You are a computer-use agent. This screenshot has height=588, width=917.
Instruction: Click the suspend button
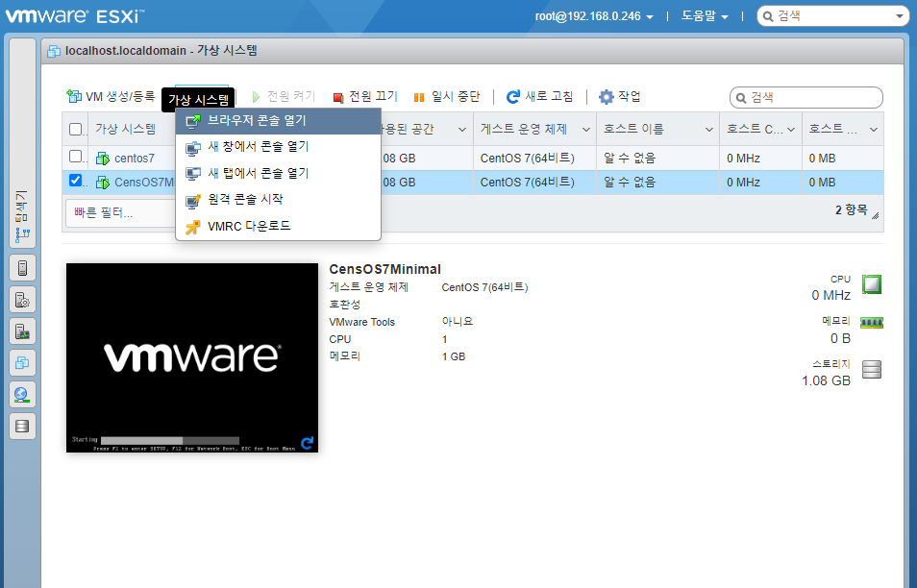[447, 96]
